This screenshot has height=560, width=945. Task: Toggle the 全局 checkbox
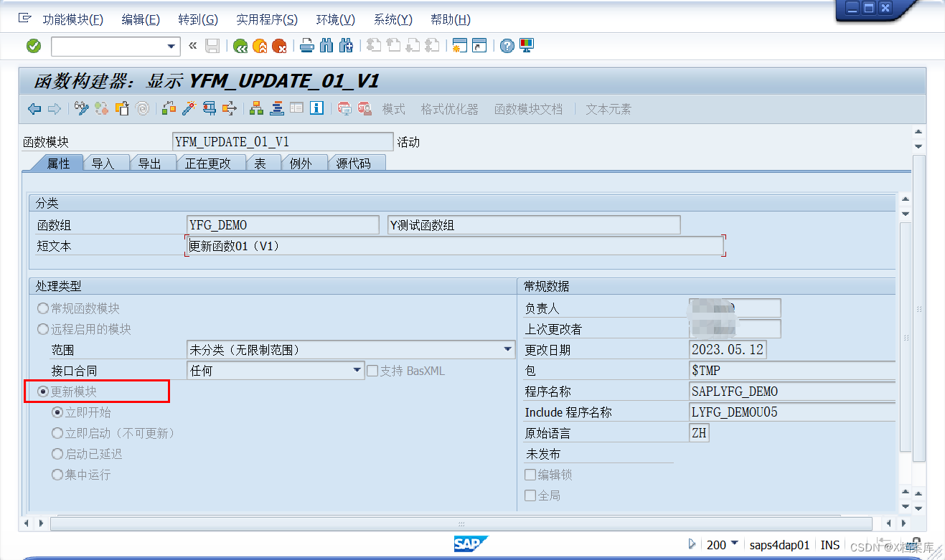click(x=530, y=495)
